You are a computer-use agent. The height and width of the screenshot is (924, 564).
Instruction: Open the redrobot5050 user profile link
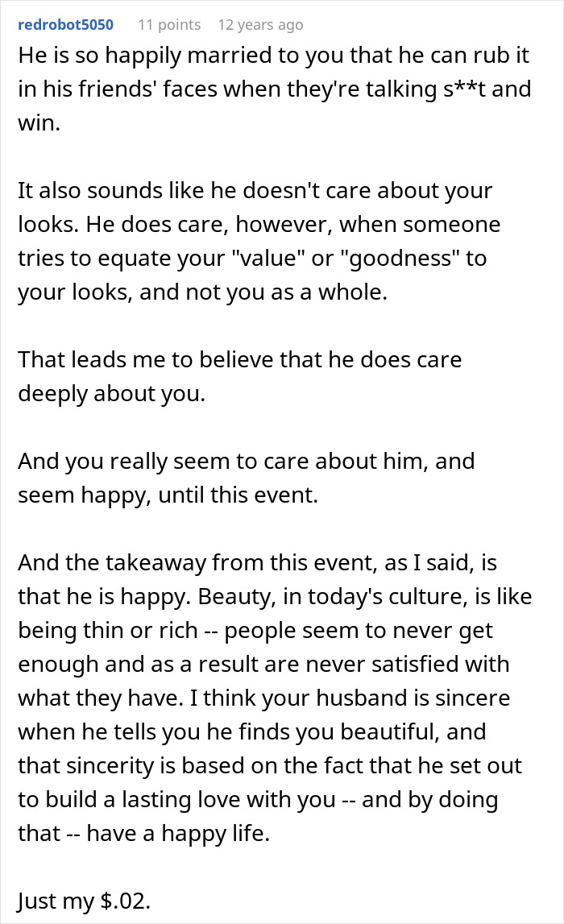click(x=65, y=25)
